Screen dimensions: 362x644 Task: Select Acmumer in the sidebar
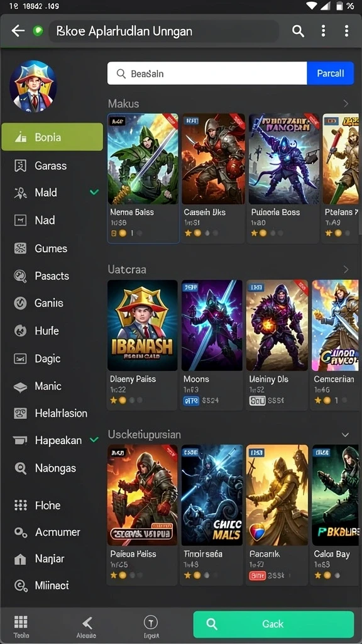point(57,532)
